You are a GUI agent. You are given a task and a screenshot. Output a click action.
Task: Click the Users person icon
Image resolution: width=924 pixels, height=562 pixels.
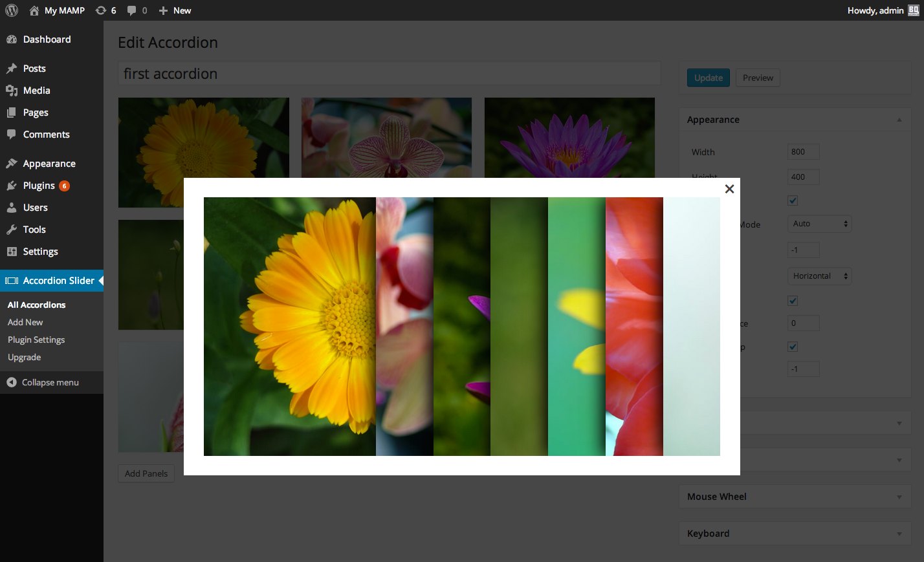point(12,208)
